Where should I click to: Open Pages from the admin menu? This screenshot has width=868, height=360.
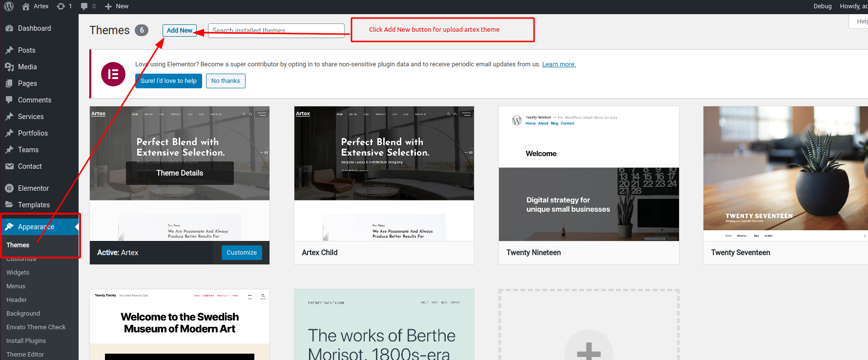point(39,83)
